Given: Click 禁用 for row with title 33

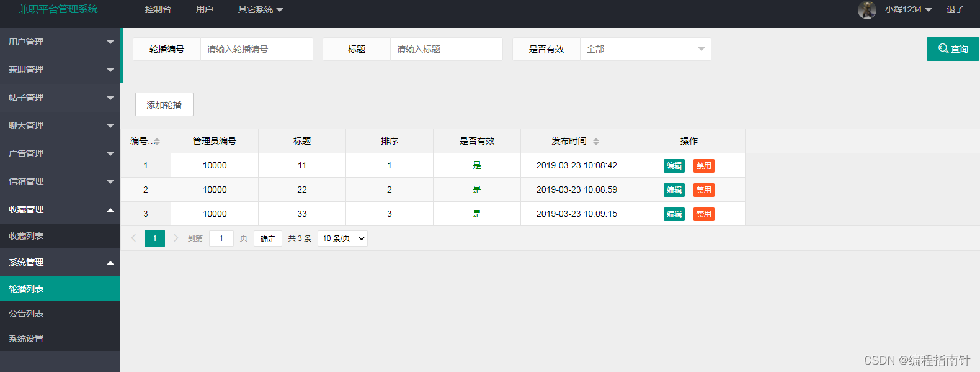Looking at the screenshot, I should pyautogui.click(x=704, y=214).
